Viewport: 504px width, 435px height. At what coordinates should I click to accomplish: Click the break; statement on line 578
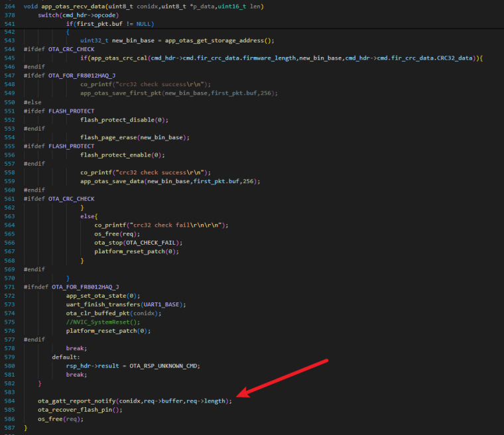pos(76,348)
